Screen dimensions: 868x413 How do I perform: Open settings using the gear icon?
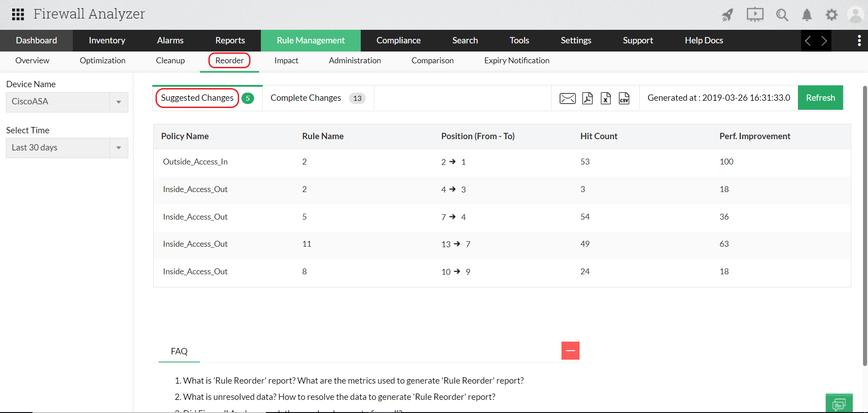(x=831, y=14)
